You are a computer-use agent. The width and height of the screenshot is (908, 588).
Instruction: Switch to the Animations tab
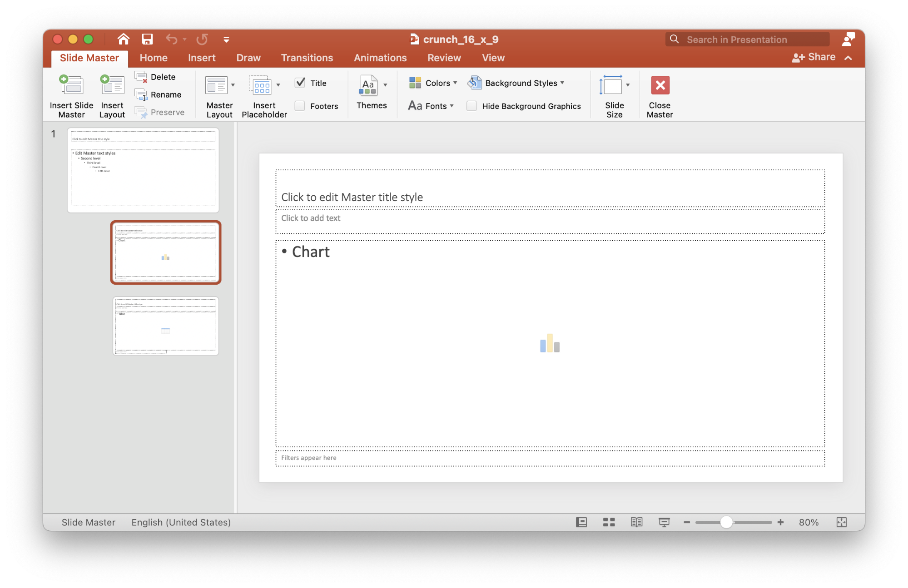point(380,58)
